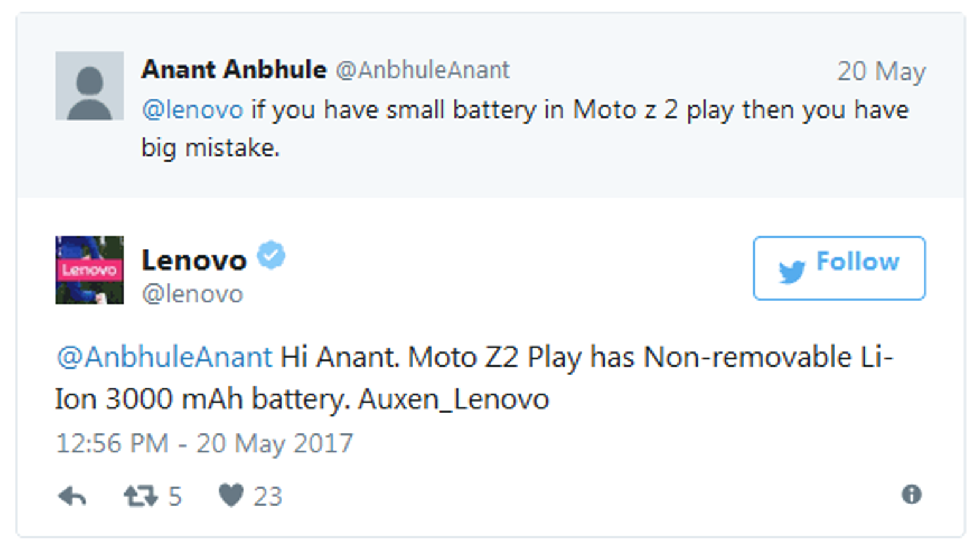Open the bold Lenovo account name
The image size is (980, 551).
coord(194,261)
